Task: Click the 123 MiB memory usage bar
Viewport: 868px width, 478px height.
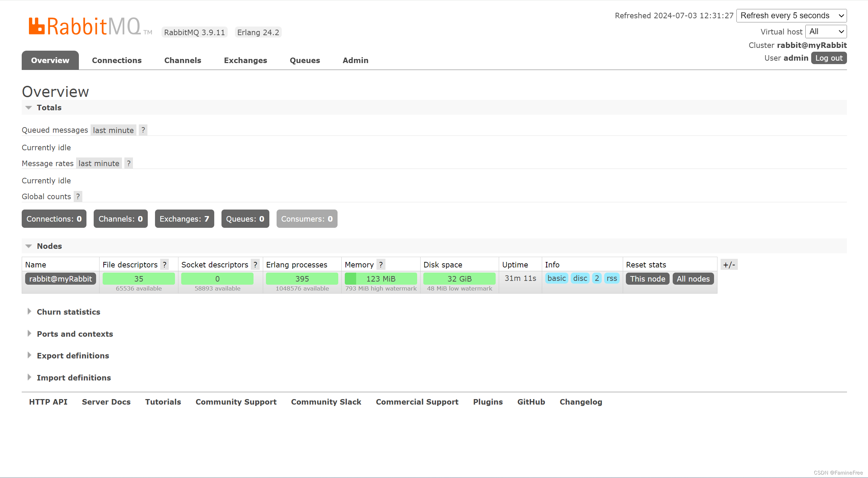Action: [x=381, y=278]
